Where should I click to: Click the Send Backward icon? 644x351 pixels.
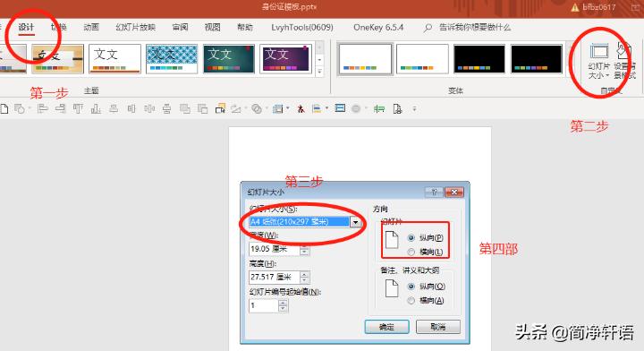pyautogui.click(x=202, y=109)
